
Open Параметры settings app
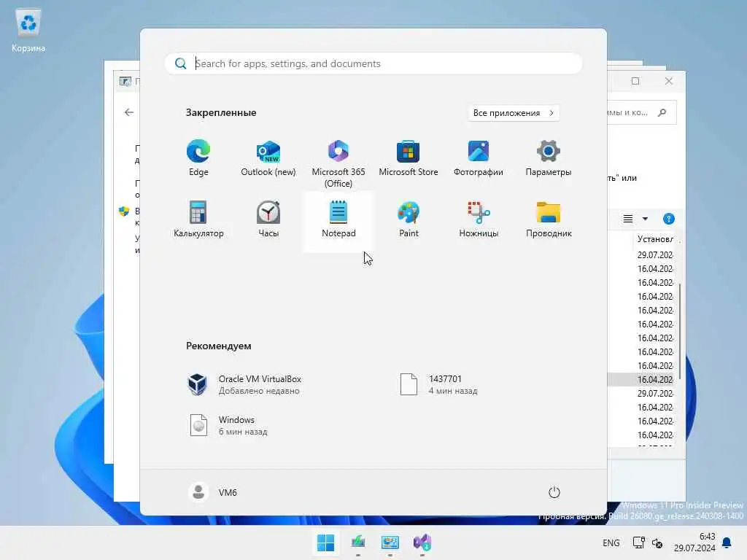click(549, 159)
